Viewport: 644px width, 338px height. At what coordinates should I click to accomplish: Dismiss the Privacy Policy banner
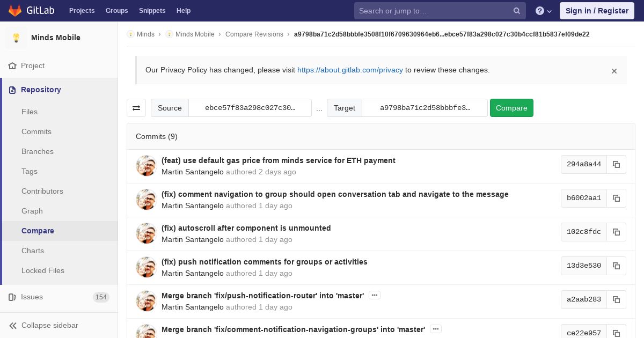614,71
